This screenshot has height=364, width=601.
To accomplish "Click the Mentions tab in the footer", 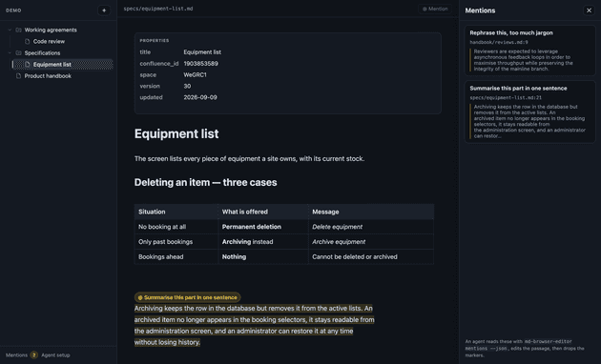I will 16,355.
